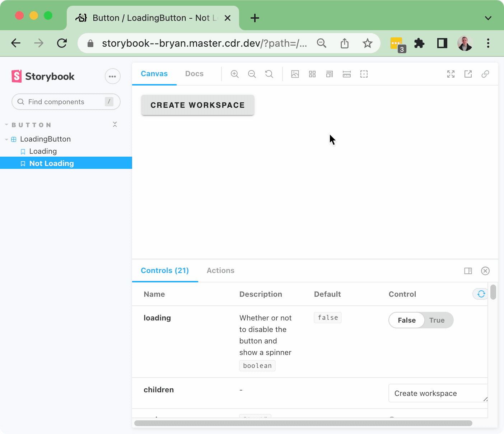Open the Chrome extensions puzzle menu
The height and width of the screenshot is (434, 504).
pyautogui.click(x=419, y=43)
